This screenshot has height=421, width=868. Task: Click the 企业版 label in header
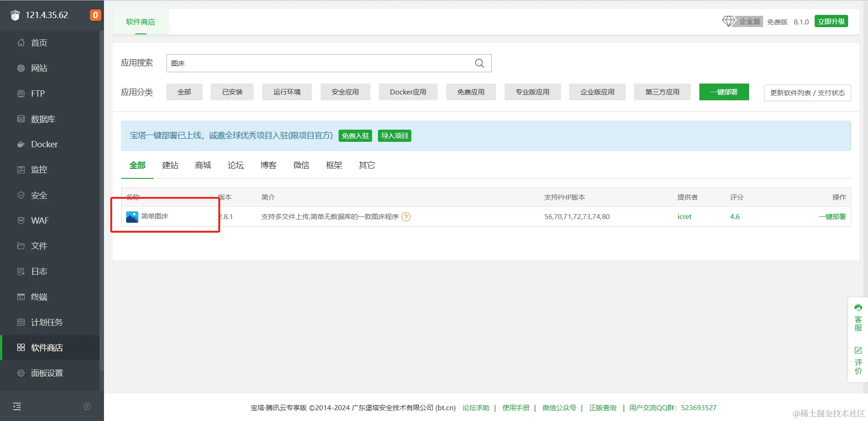click(x=750, y=21)
